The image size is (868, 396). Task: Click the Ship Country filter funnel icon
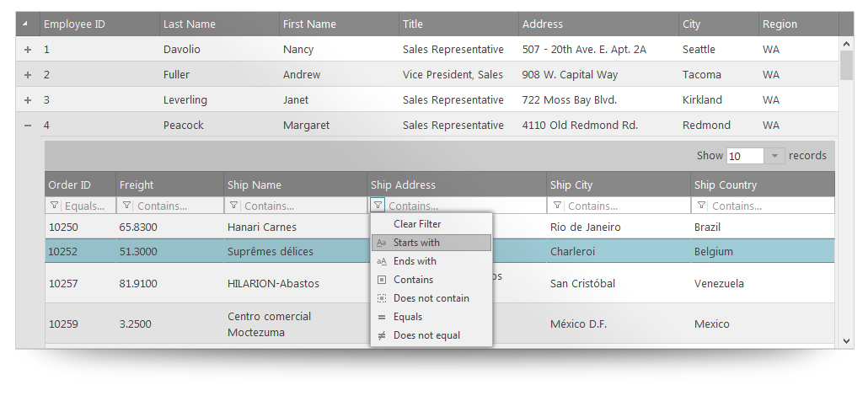coord(701,206)
